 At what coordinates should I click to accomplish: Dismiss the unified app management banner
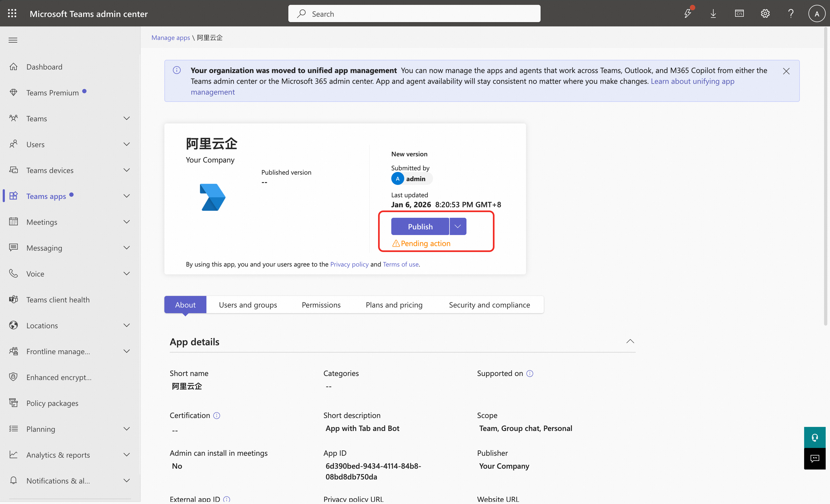[786, 71]
